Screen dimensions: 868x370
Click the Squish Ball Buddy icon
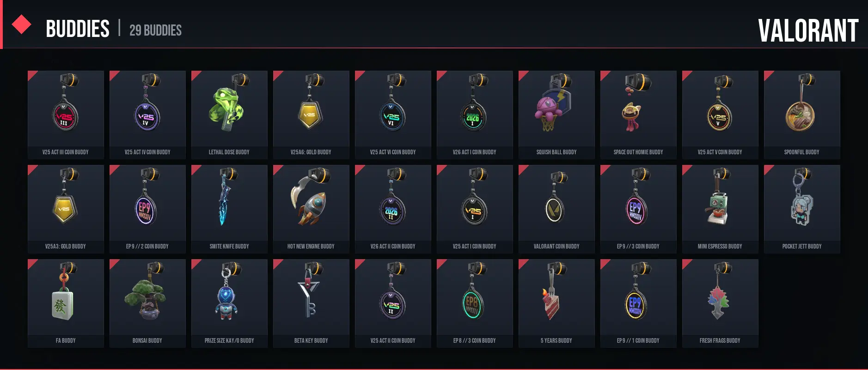[556, 115]
